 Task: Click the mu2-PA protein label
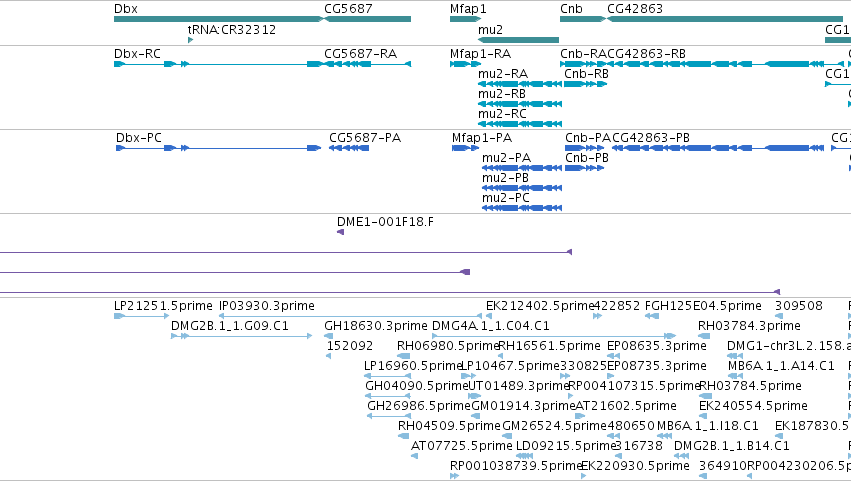coord(506,158)
